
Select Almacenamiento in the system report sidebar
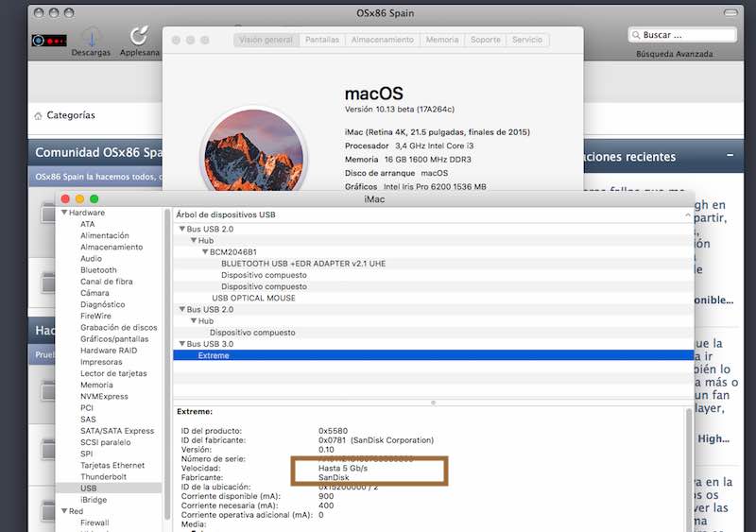[112, 247]
